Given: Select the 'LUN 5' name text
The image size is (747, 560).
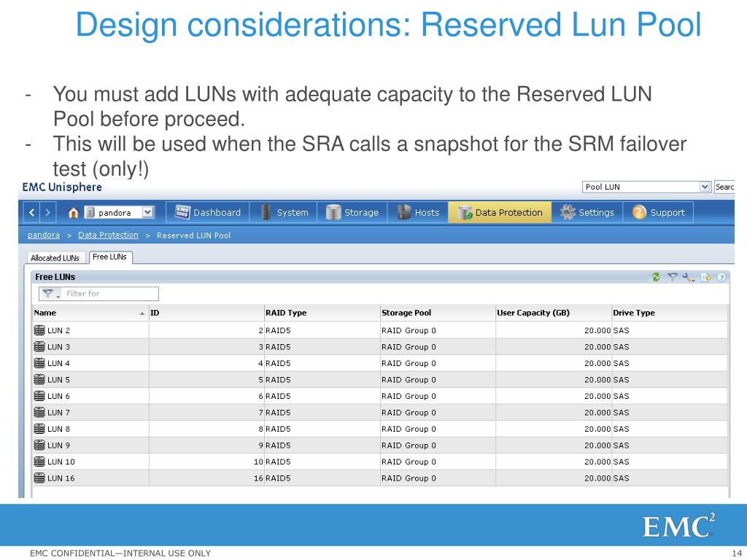Looking at the screenshot, I should coord(58,380).
